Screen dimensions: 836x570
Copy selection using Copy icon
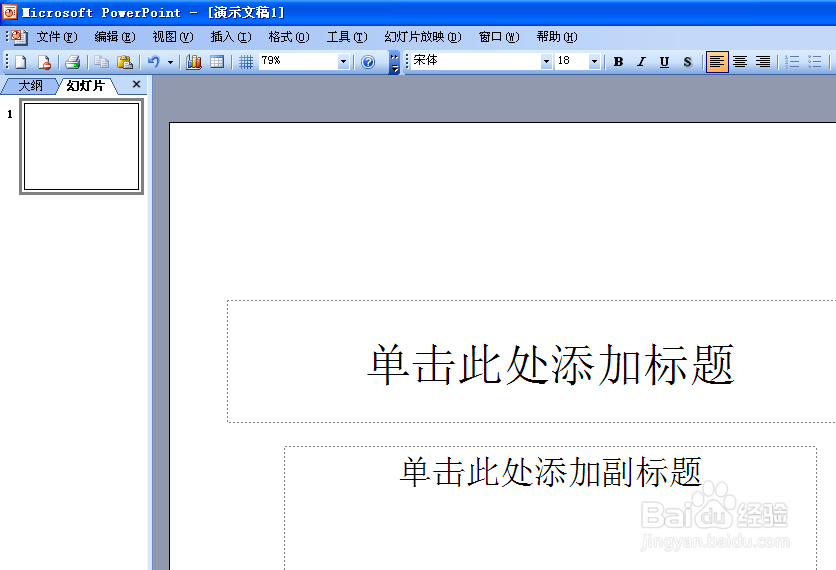[101, 62]
